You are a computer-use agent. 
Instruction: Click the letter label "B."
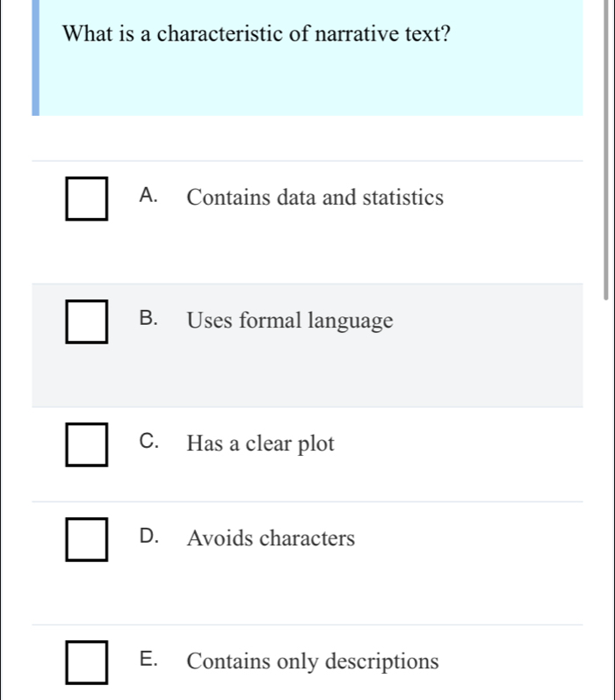coord(149,320)
